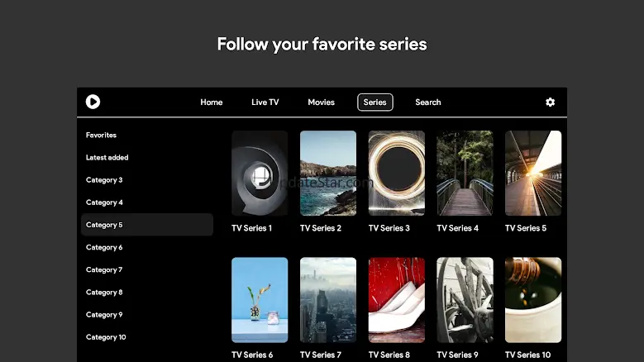The image size is (644, 362).
Task: Switch to the Live TV tab
Action: (x=265, y=102)
